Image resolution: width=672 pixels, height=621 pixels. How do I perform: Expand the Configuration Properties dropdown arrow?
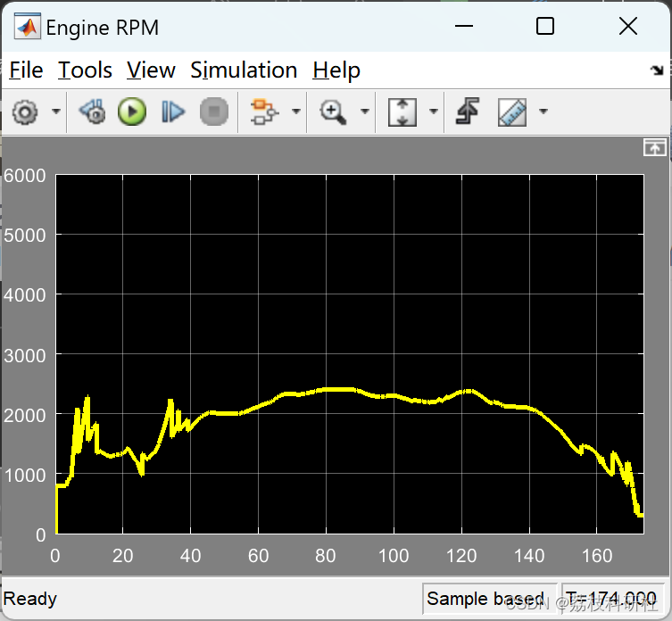[x=56, y=112]
